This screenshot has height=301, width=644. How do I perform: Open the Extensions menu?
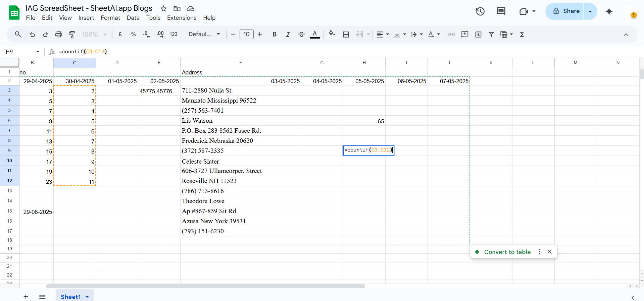coord(182,18)
